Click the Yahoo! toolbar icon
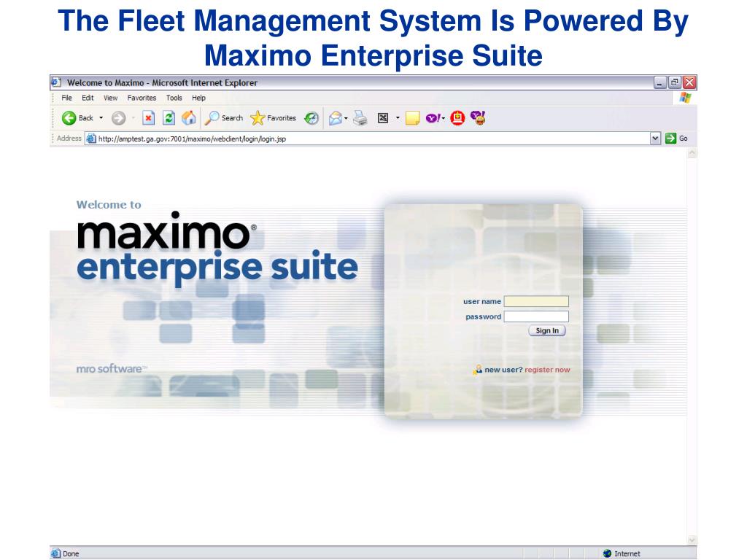This screenshot has width=747, height=560. tap(433, 117)
